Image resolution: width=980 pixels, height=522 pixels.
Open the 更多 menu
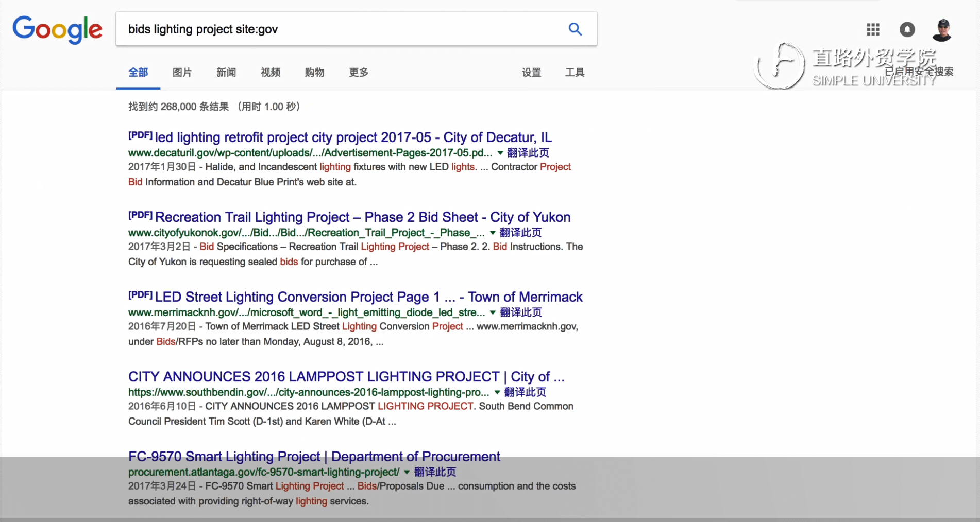pyautogui.click(x=359, y=73)
